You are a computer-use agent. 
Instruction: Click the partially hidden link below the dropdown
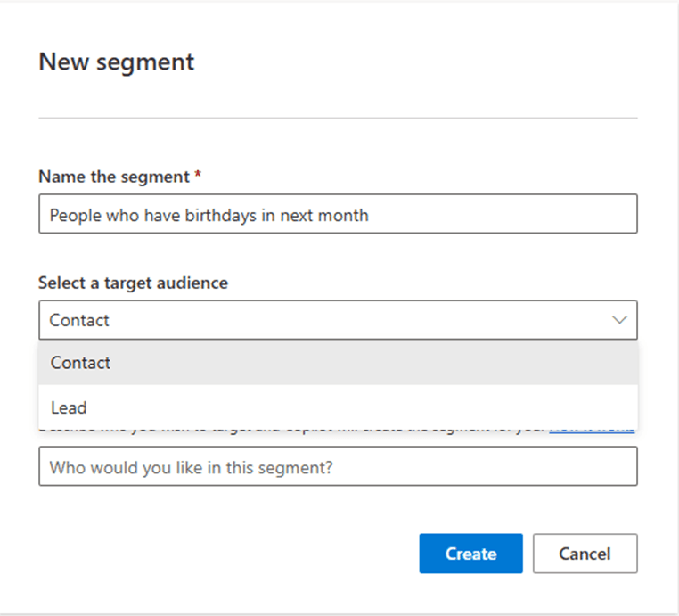pyautogui.click(x=592, y=428)
